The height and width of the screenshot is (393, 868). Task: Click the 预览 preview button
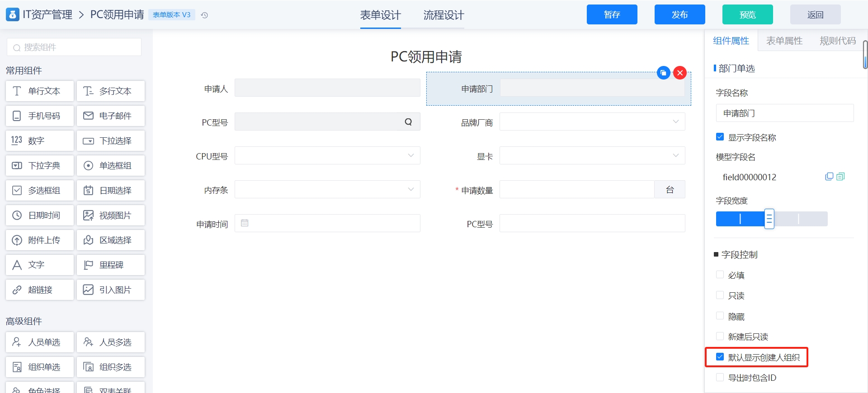click(x=748, y=14)
